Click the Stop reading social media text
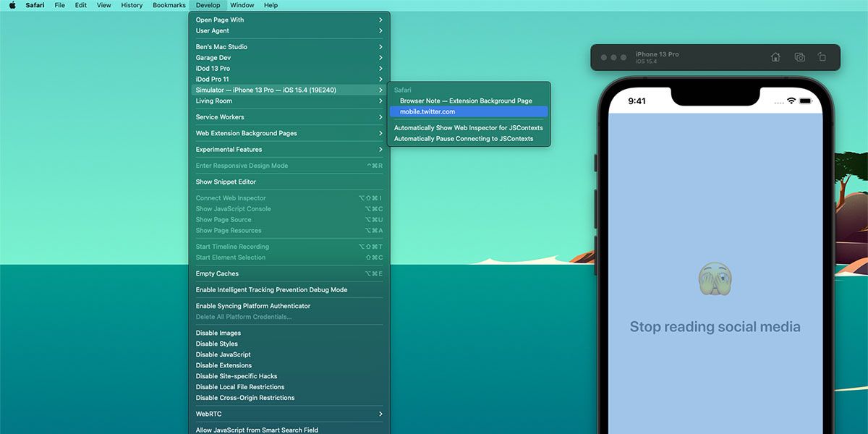868x434 pixels. (x=715, y=327)
